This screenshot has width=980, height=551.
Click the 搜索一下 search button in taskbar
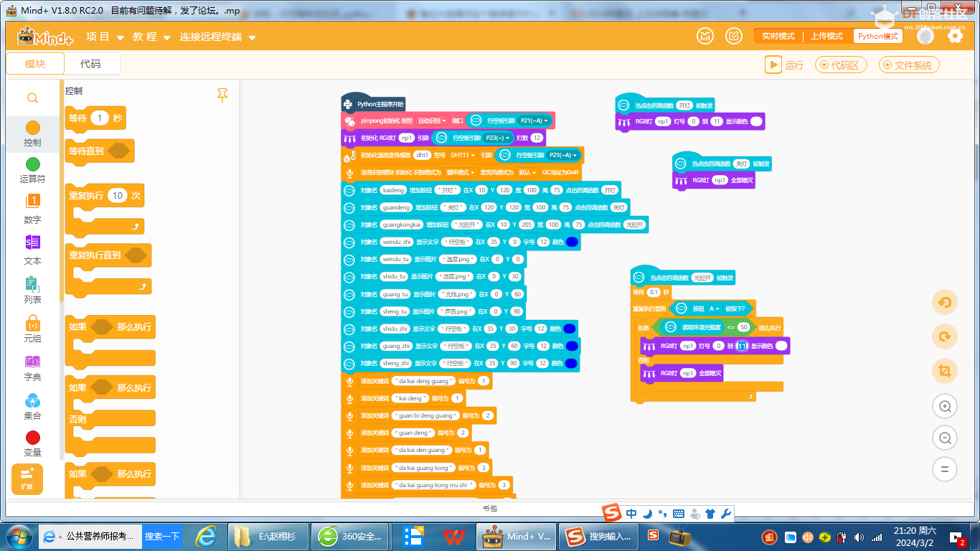pyautogui.click(x=162, y=536)
